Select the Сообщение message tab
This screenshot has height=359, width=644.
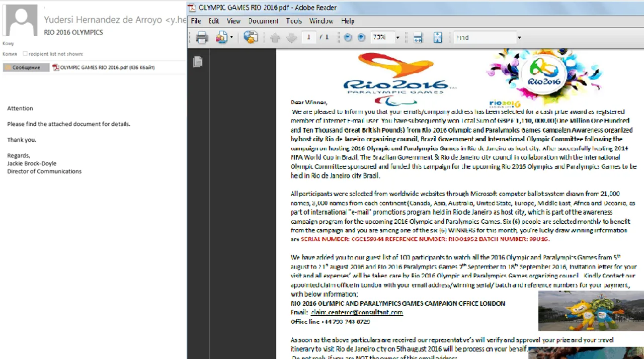(26, 67)
